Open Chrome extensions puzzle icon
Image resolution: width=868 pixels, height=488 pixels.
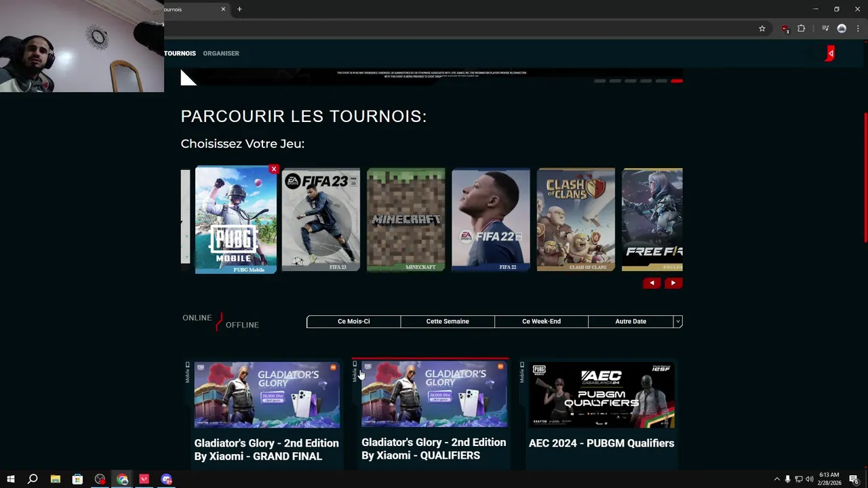(x=802, y=28)
